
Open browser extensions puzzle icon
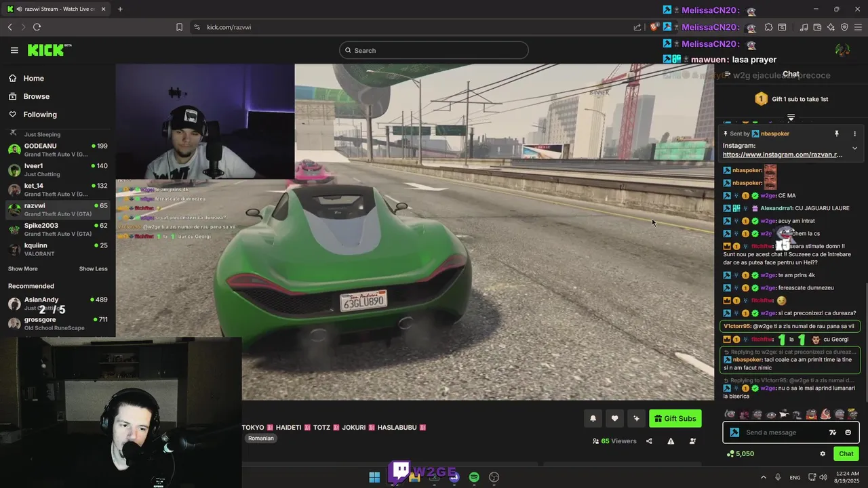[768, 27]
